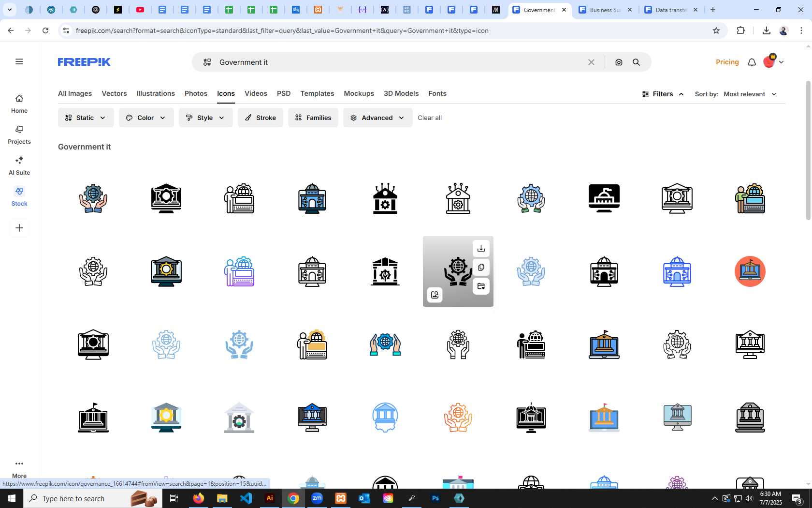Toggle the Families filter

[x=313, y=118]
